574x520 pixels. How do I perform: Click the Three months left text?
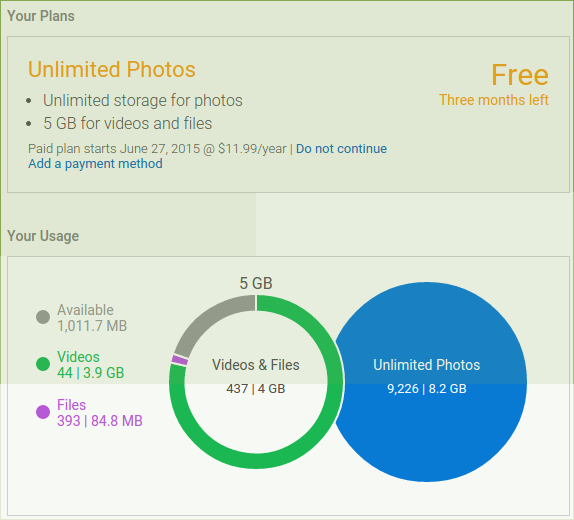pyautogui.click(x=494, y=100)
